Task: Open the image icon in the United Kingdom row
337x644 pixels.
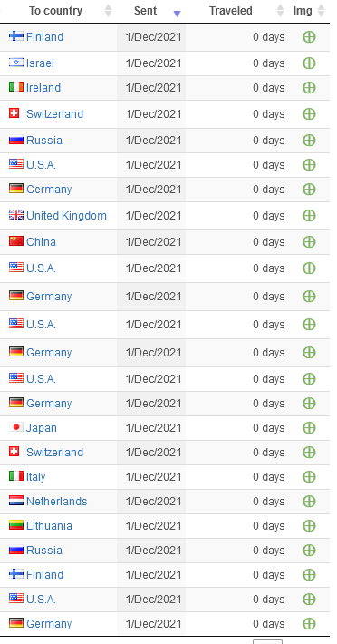Action: click(x=309, y=216)
